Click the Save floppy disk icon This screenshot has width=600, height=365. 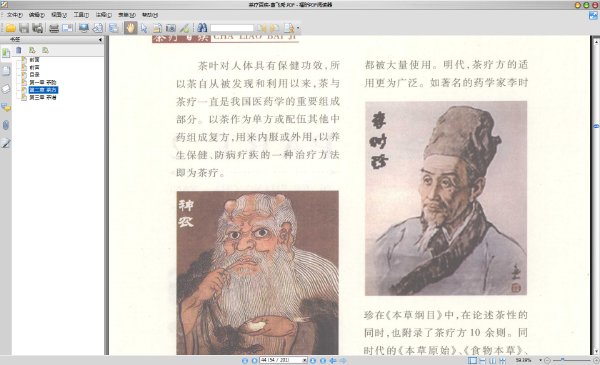pyautogui.click(x=24, y=28)
